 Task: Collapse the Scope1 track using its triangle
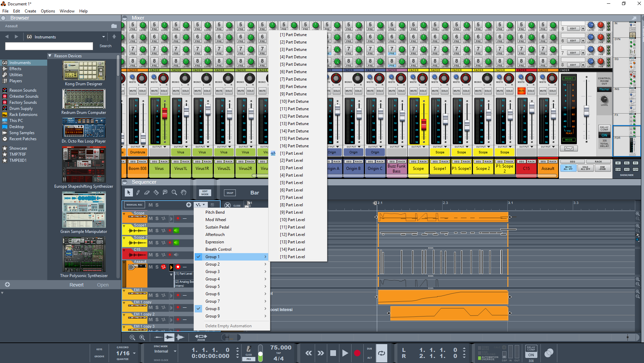point(124,226)
